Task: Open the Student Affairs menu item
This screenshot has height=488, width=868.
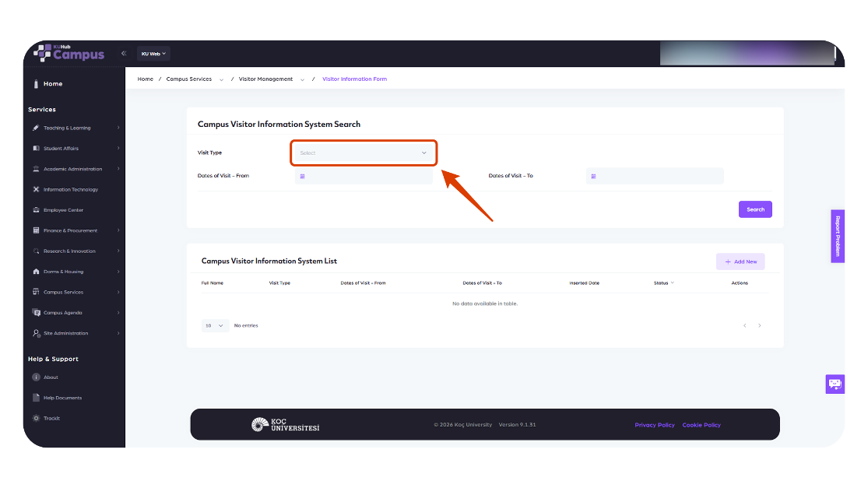Action: click(76, 149)
